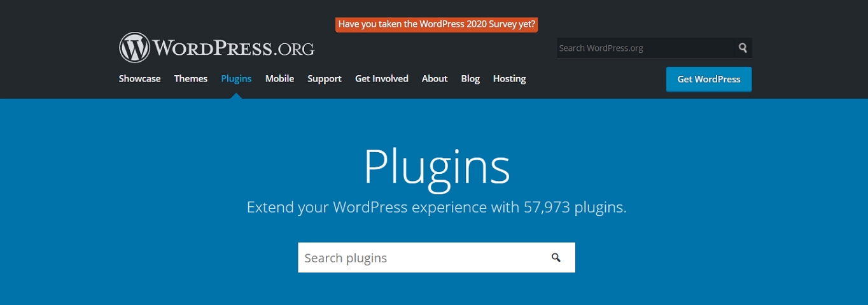This screenshot has width=868, height=305.
Task: Click the Get WordPress button
Action: 709,80
